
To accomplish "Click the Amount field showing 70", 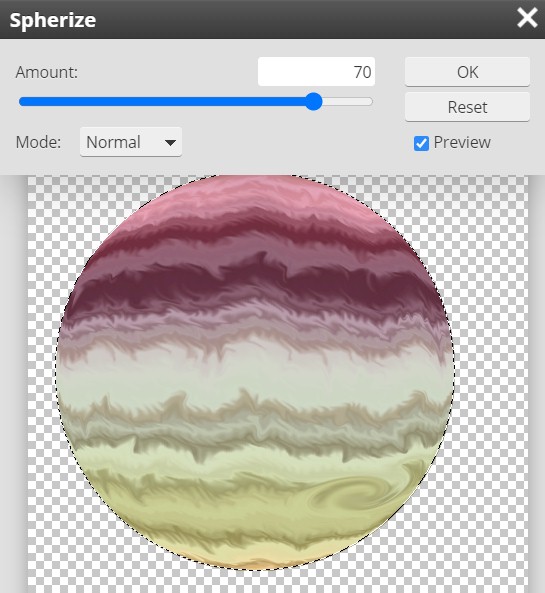I will 316,71.
